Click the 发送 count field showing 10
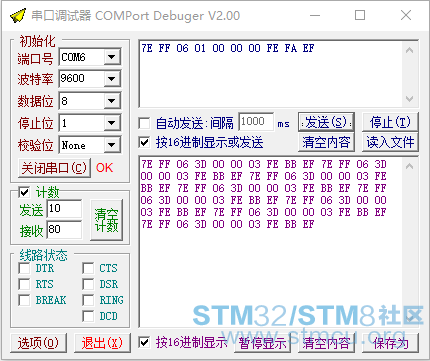Screen dimensions: 430x361 pos(64,209)
